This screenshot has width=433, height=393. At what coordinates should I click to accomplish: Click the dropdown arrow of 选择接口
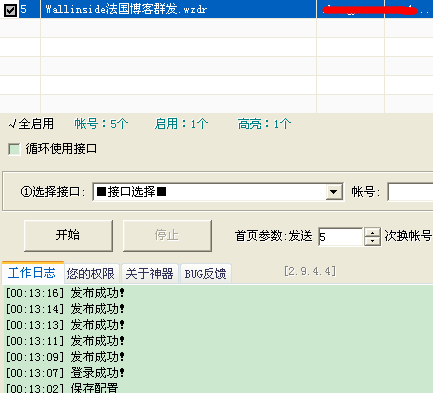[x=334, y=192]
